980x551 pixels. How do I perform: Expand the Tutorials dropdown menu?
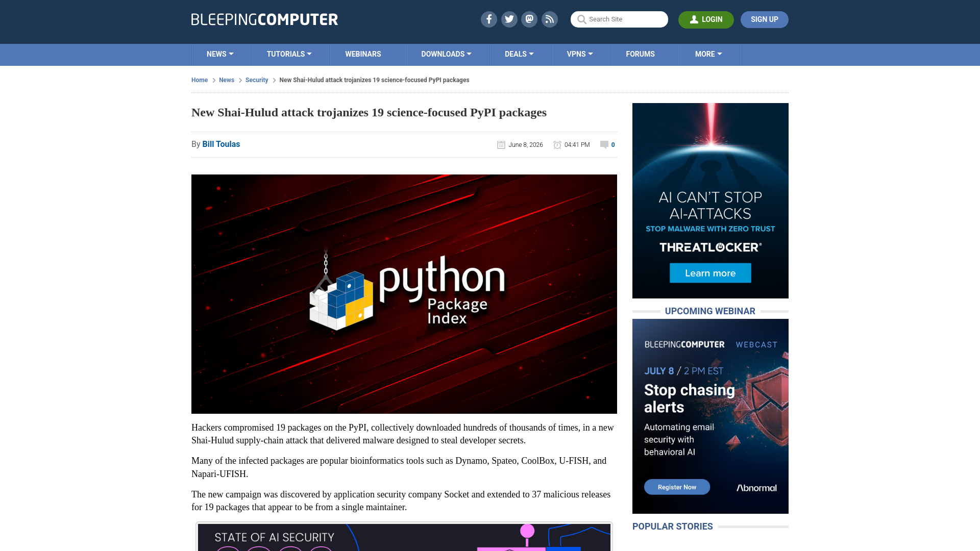coord(289,54)
